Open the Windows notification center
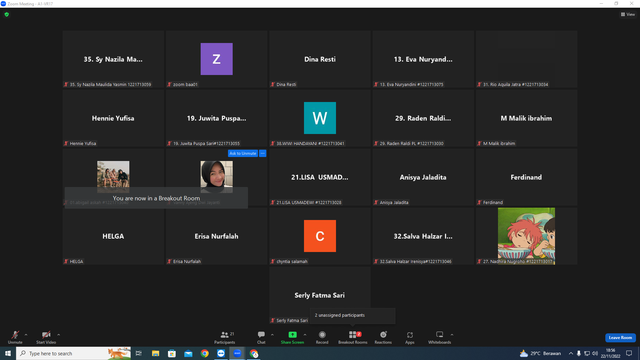 629,353
